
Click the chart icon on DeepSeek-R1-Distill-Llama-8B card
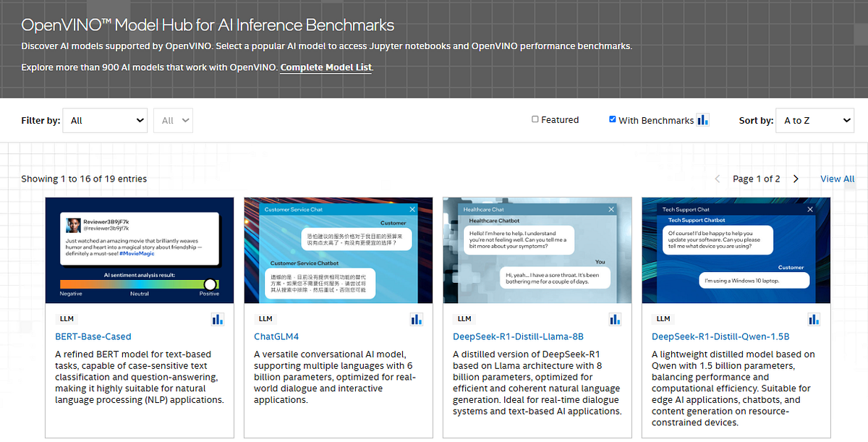615,318
